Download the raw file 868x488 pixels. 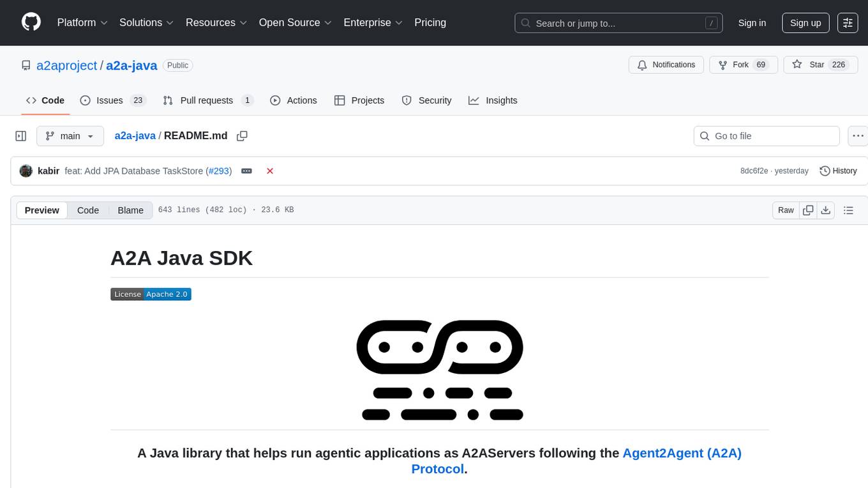point(825,210)
